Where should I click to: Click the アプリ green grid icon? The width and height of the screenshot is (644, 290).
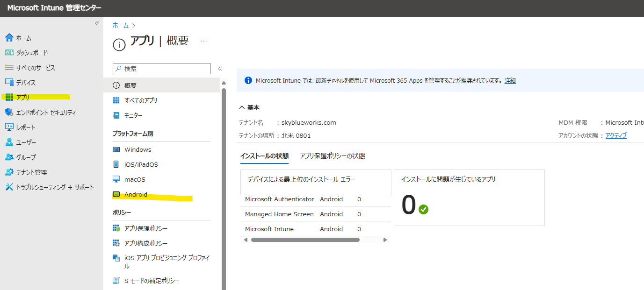point(9,98)
